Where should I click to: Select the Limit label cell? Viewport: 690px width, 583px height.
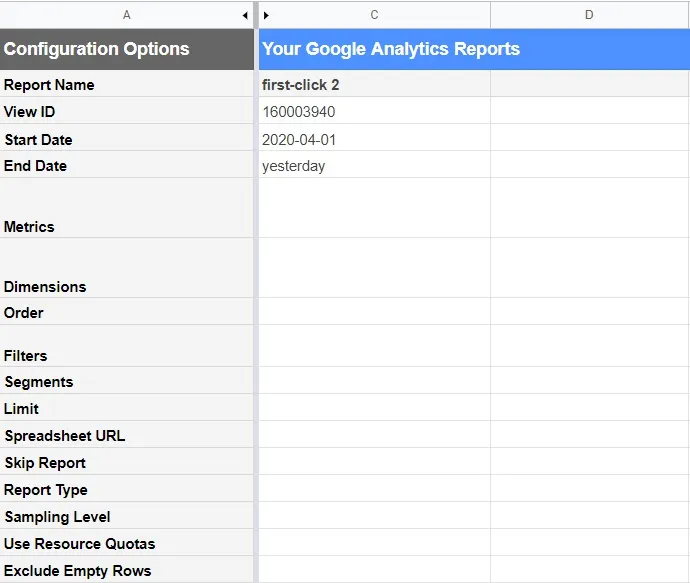pyautogui.click(x=127, y=407)
